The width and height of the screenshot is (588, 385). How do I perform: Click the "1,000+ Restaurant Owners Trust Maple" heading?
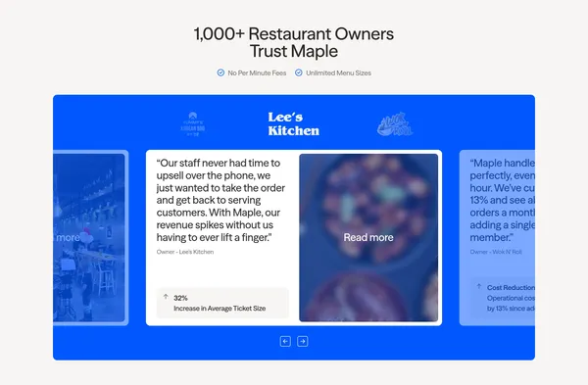[294, 42]
